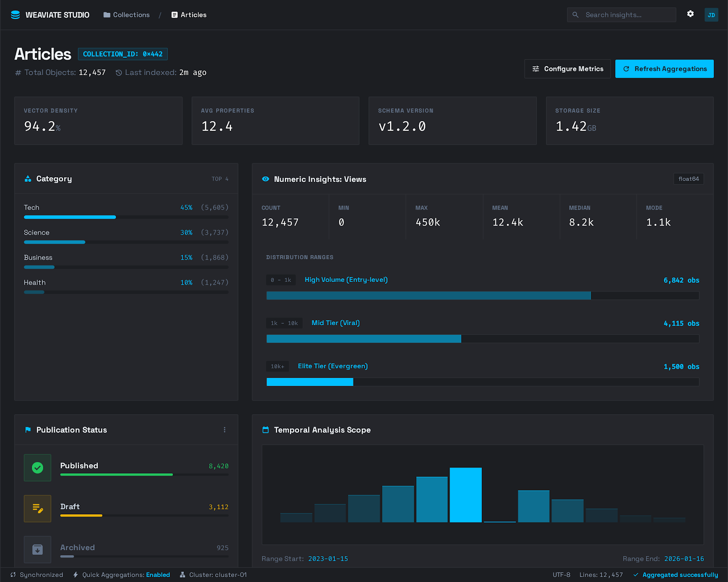Screen dimensions: 728x582
Task: Click the float64 type badge
Action: (688, 179)
